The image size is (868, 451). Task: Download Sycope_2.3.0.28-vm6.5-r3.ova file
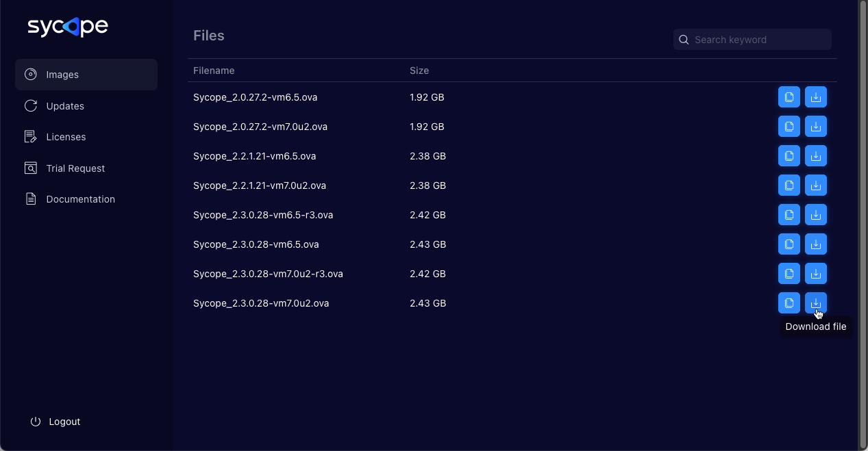pos(816,215)
